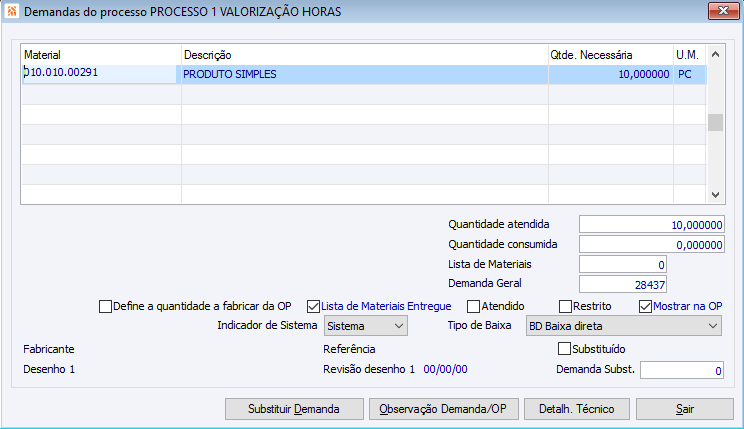Viewport: 744px width, 429px height.
Task: Enable the 'Restrito' checkbox
Action: pos(565,307)
